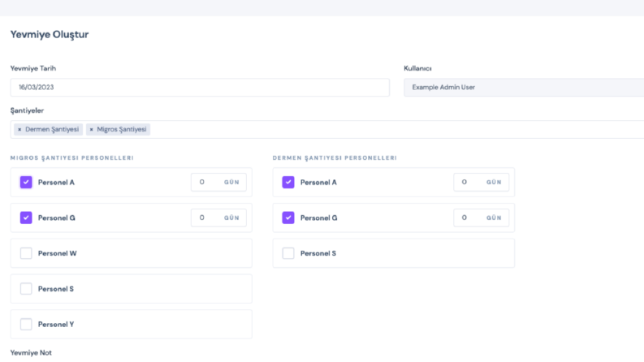The width and height of the screenshot is (644, 362).
Task: Click the Yevmiye Not label
Action: click(31, 353)
